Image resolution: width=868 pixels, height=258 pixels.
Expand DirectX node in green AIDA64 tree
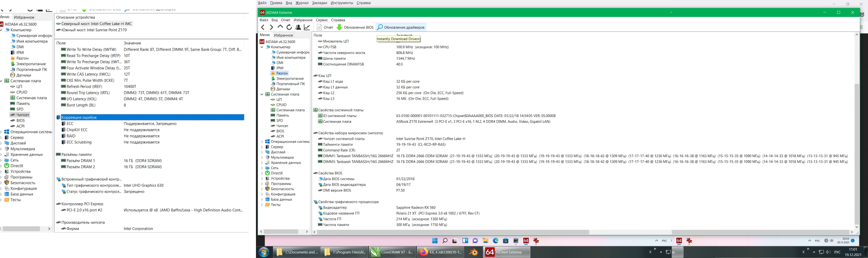[x=262, y=173]
